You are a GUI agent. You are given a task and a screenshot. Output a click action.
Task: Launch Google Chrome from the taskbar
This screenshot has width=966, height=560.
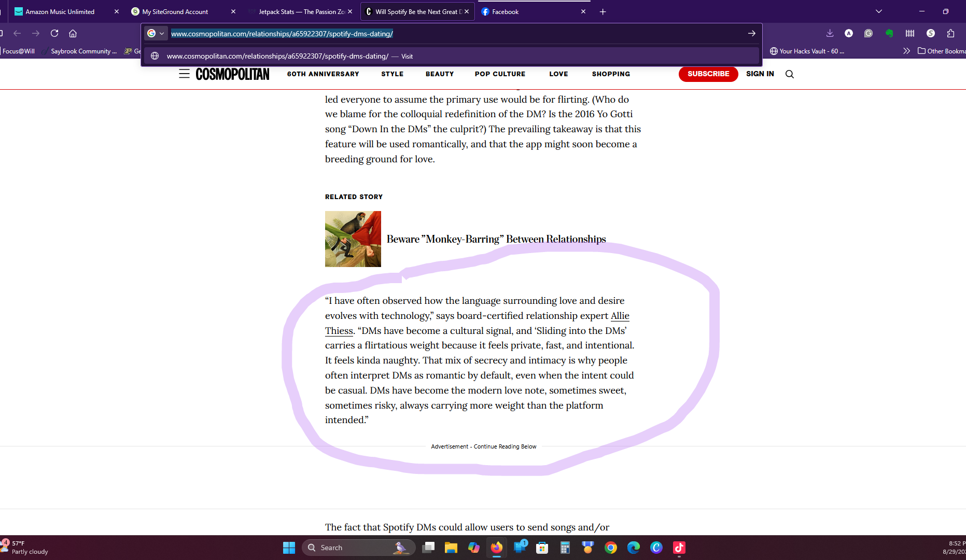coord(611,548)
